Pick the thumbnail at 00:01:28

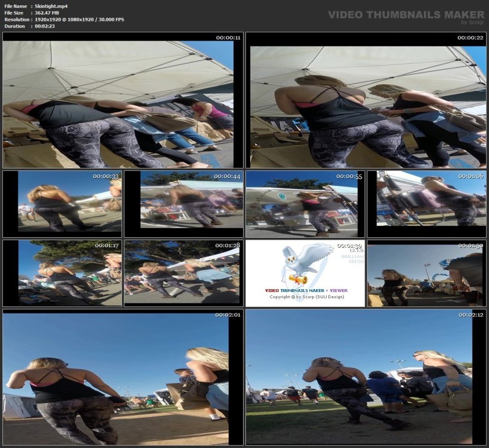pos(184,274)
